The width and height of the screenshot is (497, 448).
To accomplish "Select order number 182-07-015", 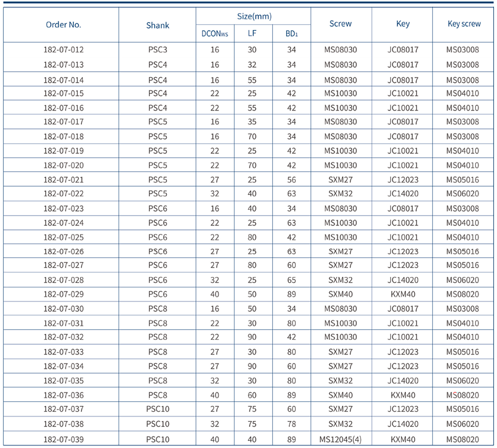I will click(x=63, y=94).
